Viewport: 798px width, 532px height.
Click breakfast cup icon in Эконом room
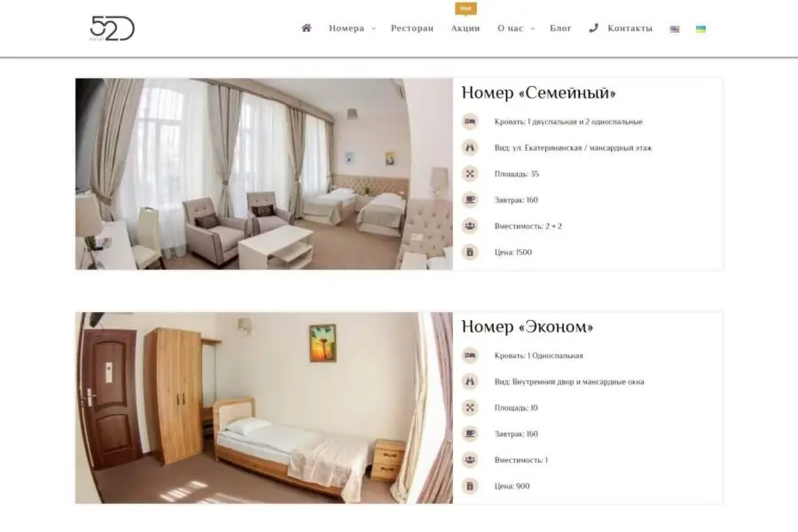tap(470, 434)
